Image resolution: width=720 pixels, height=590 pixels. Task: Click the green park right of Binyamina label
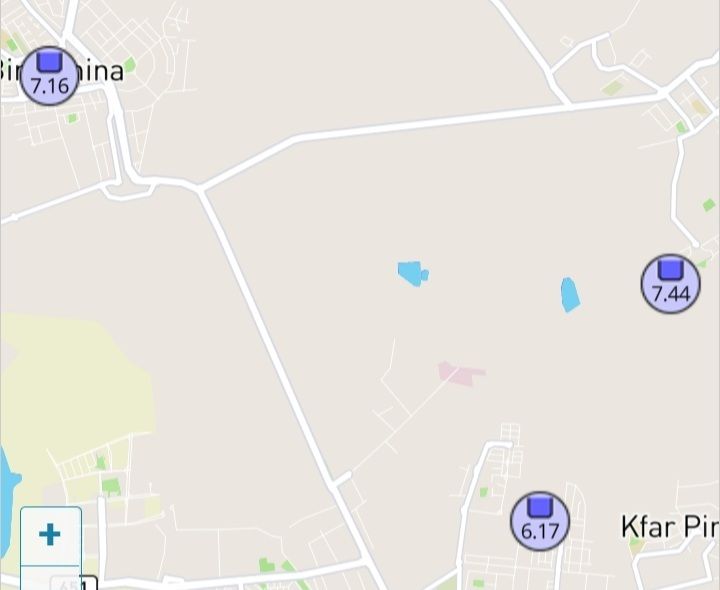[x=130, y=65]
